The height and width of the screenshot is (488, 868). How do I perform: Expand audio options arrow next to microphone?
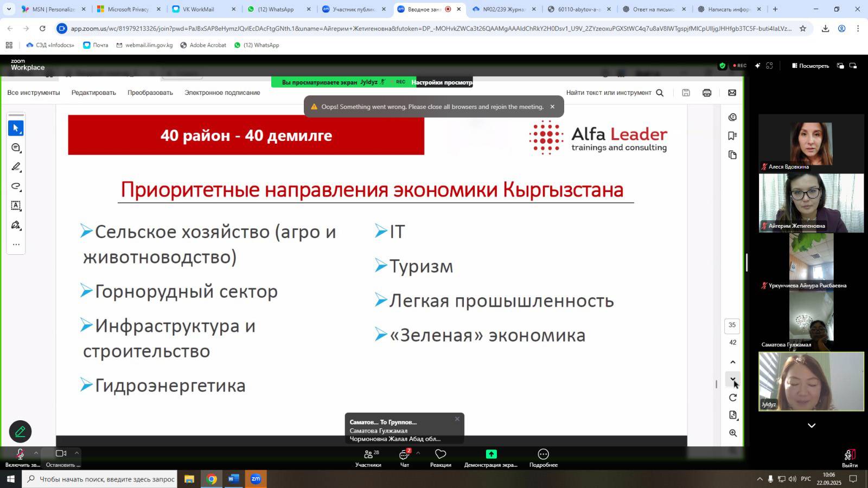[x=36, y=453]
